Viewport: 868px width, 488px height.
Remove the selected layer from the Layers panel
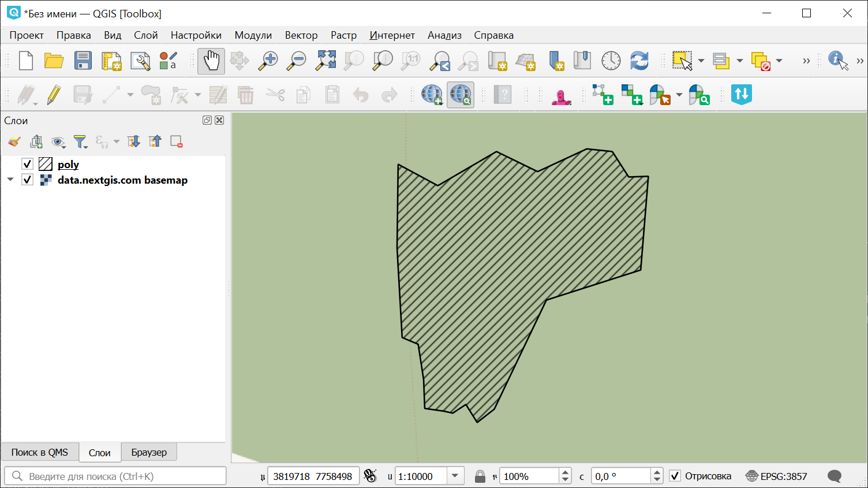(x=177, y=141)
